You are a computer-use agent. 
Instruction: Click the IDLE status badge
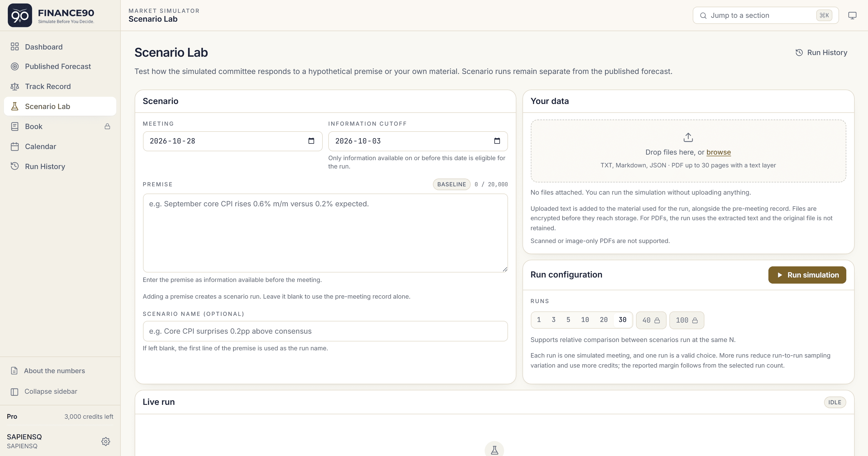click(835, 402)
